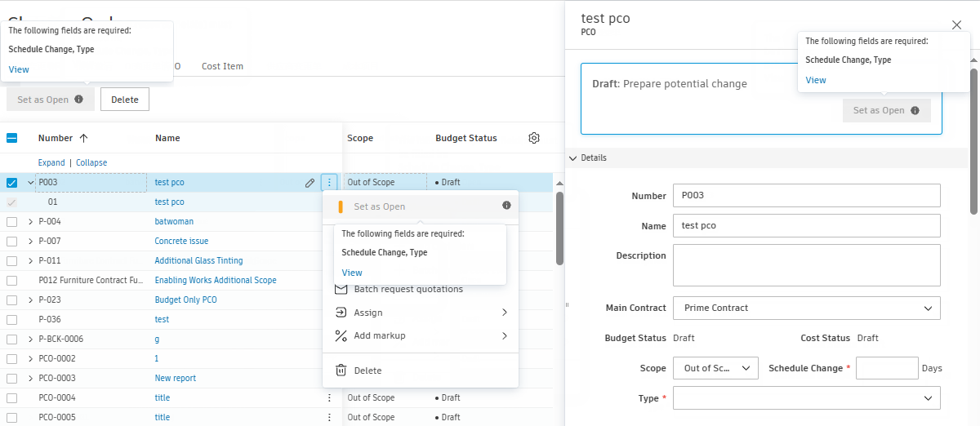The image size is (980, 426).
Task: Switch to the Cost Item tab
Action: click(222, 66)
